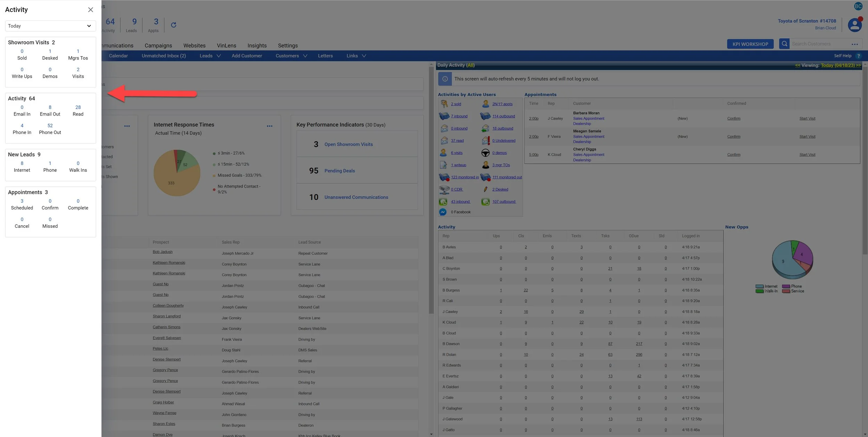Open the user profile avatar icon

click(854, 25)
